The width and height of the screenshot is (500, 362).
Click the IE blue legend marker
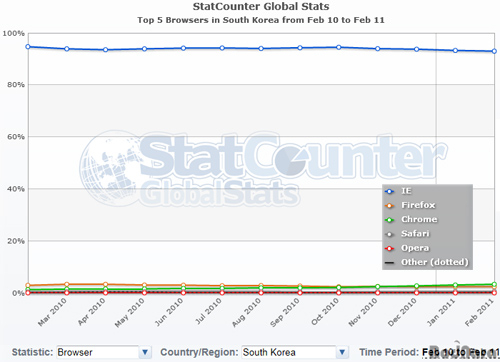click(x=389, y=192)
